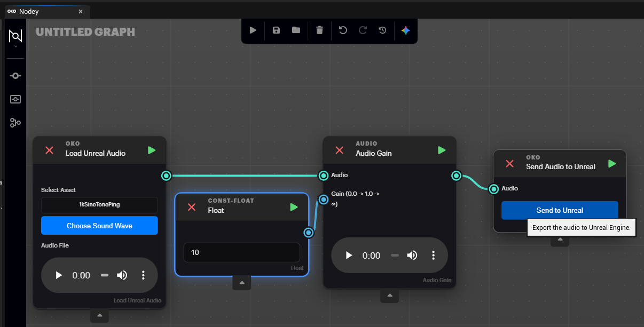Screen dimensions: 644x327
Task: Open a graph via the folder icon
Action: click(296, 30)
